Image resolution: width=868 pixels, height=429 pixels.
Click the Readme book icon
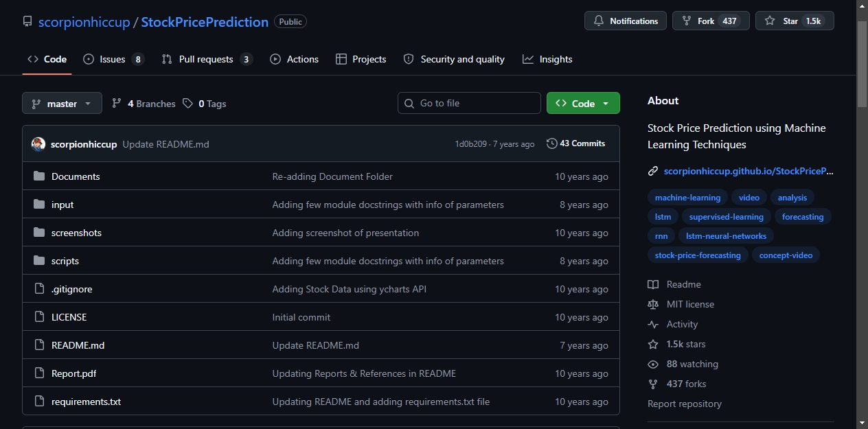[653, 284]
